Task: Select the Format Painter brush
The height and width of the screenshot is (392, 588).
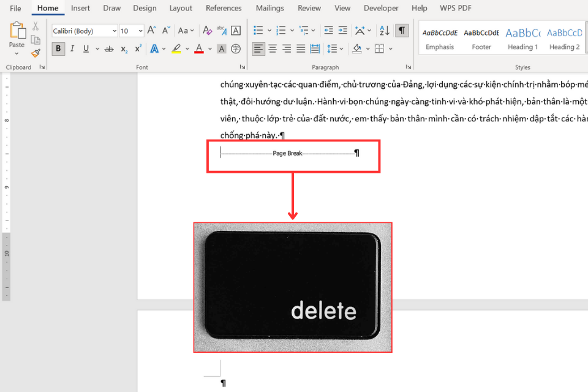Action: pos(36,53)
